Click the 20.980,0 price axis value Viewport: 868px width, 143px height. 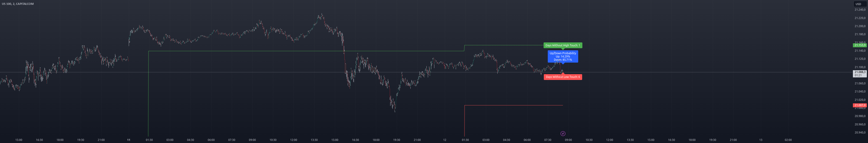860,116
